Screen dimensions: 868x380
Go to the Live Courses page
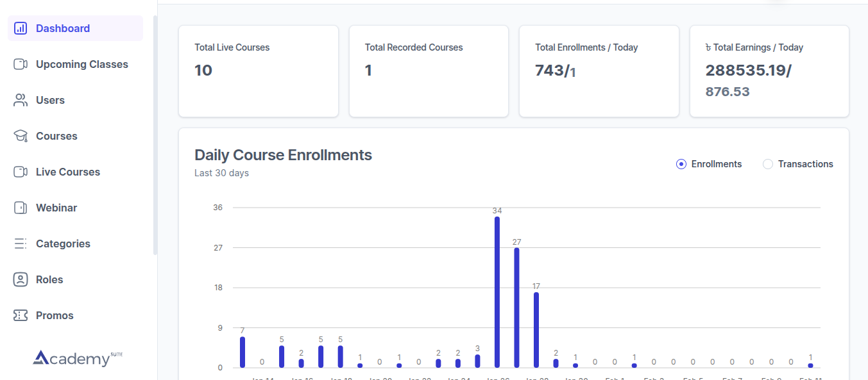pos(68,172)
